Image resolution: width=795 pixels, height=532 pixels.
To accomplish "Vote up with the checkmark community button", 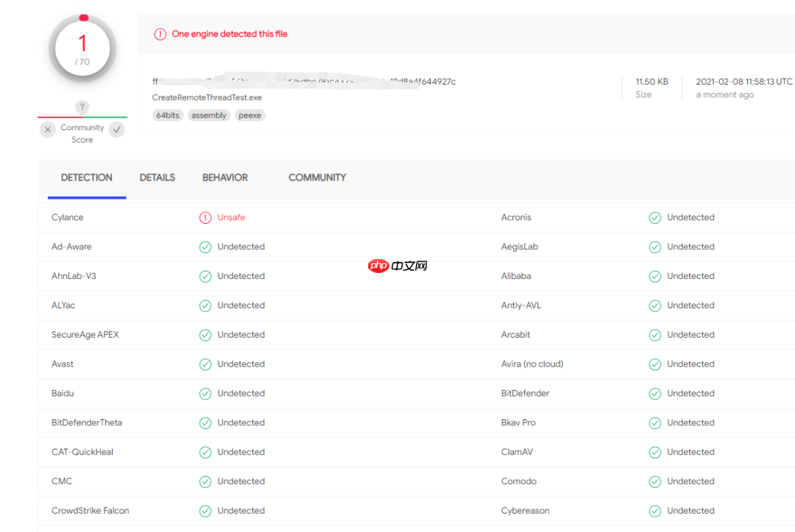I will pos(116,130).
